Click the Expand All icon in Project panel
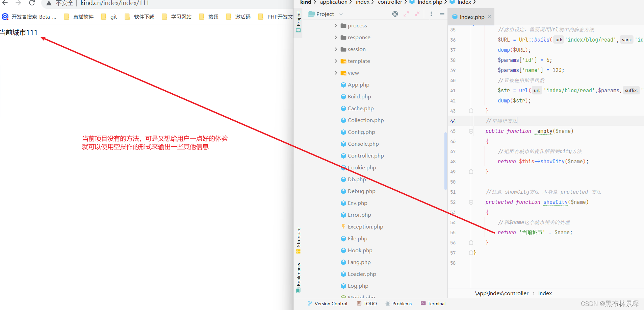644x310 pixels. click(x=406, y=14)
